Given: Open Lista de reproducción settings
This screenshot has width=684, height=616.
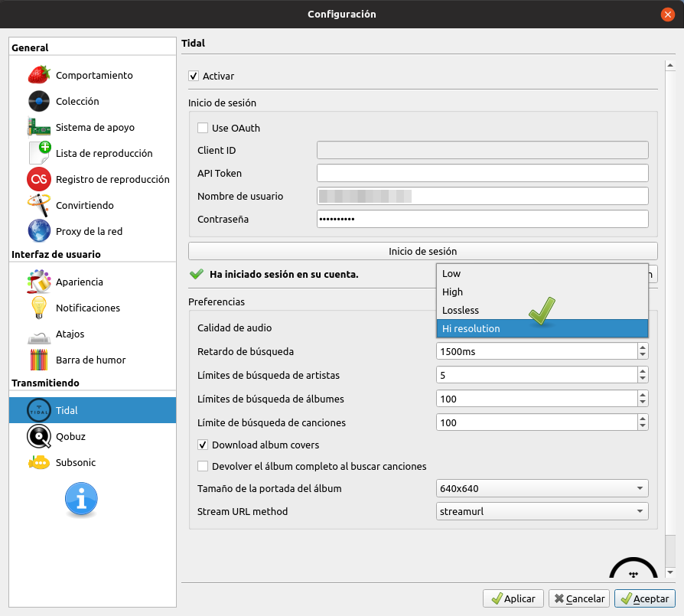Looking at the screenshot, I should coord(93,153).
